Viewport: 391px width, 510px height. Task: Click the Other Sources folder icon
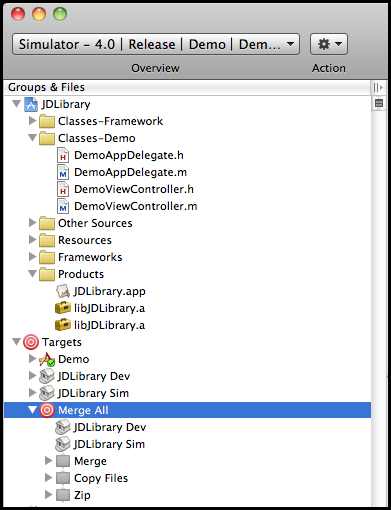(47, 223)
